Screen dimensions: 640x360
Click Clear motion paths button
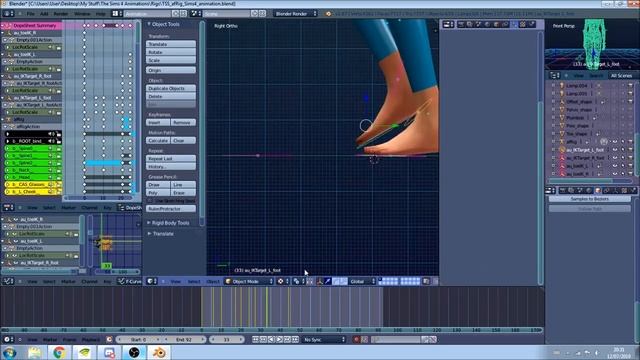coord(183,140)
